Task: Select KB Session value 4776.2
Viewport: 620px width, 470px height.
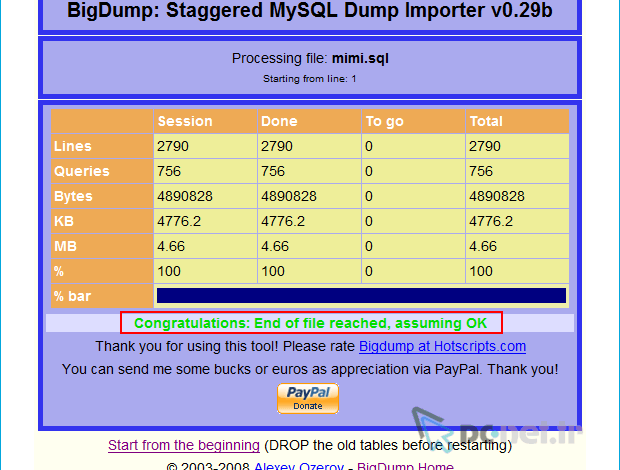Action: coord(179,221)
